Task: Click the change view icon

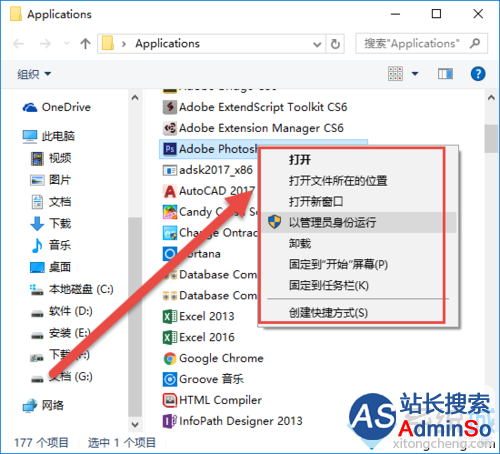Action: [395, 74]
